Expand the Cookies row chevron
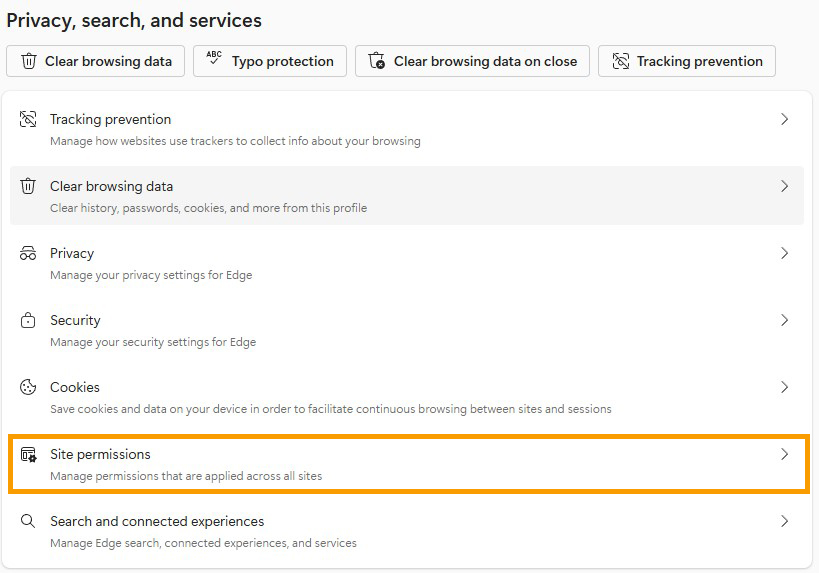 pyautogui.click(x=785, y=388)
